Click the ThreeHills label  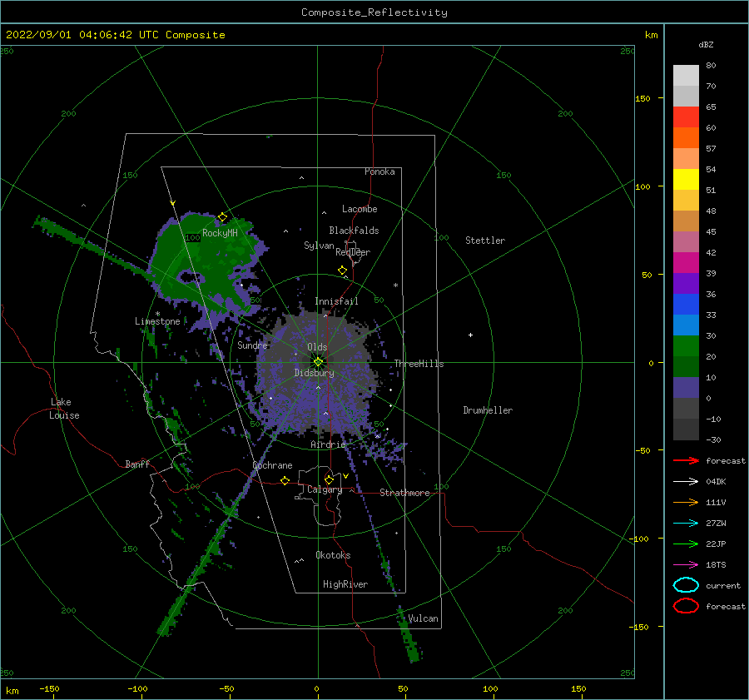(419, 364)
